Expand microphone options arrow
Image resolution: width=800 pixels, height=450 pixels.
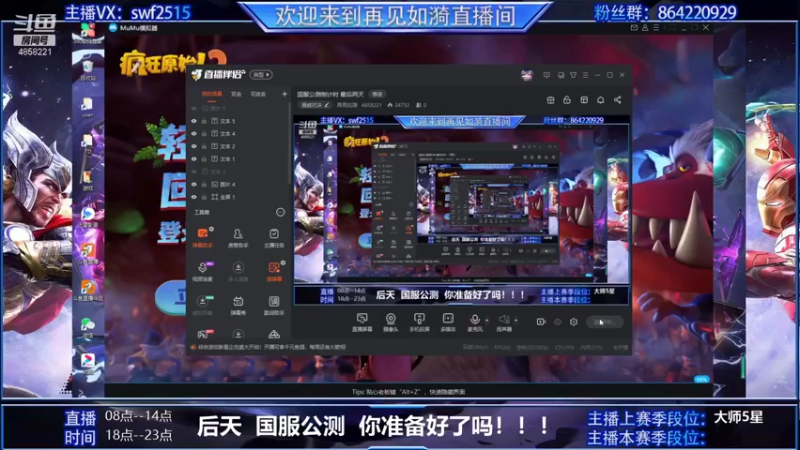pos(487,320)
